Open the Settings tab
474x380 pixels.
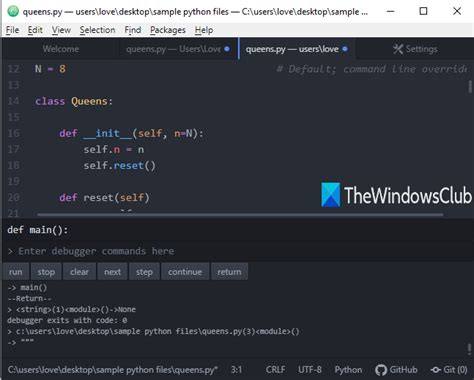click(x=415, y=49)
